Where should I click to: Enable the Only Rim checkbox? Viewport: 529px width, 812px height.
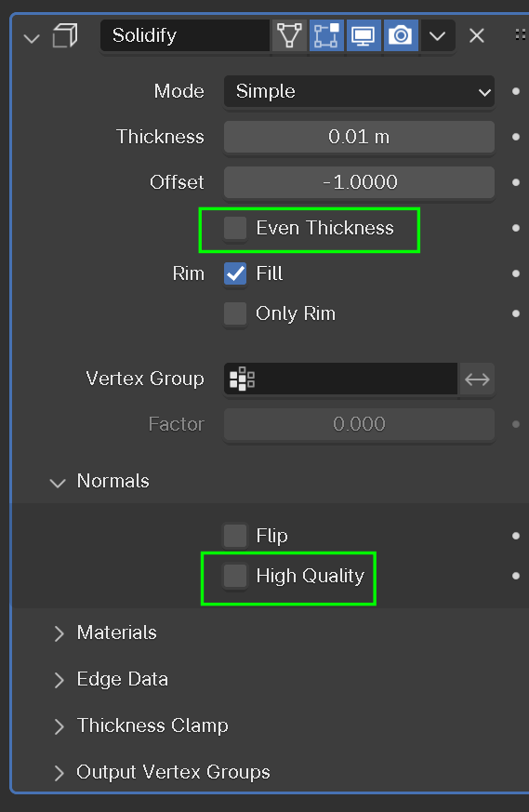click(235, 313)
